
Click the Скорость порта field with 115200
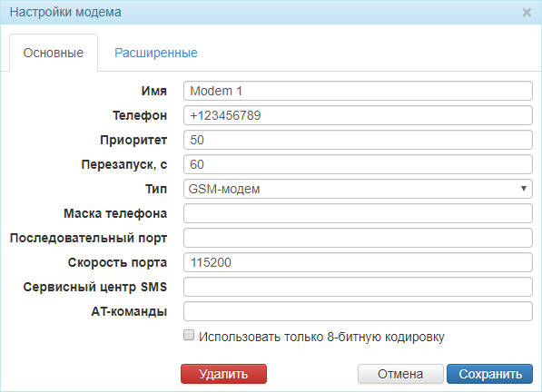coord(358,262)
